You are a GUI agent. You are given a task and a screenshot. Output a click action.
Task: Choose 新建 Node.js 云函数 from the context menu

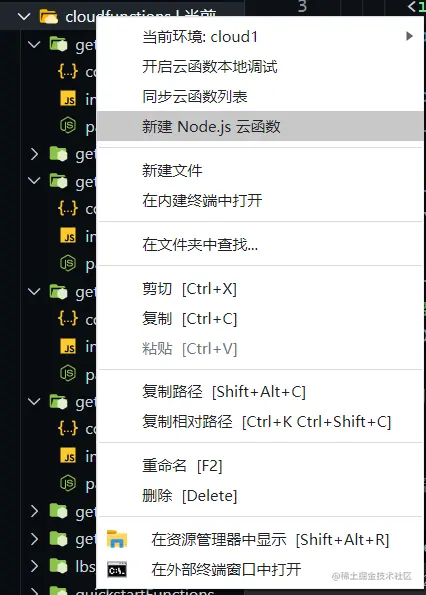pyautogui.click(x=260, y=126)
